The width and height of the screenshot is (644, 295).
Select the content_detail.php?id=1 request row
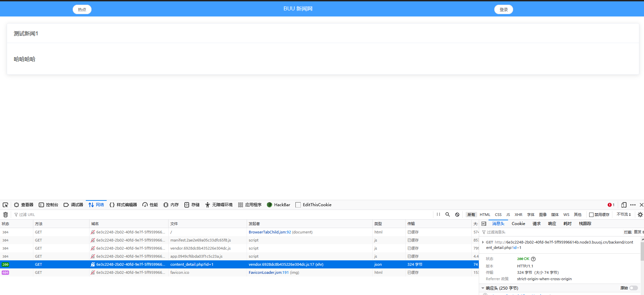coord(239,264)
